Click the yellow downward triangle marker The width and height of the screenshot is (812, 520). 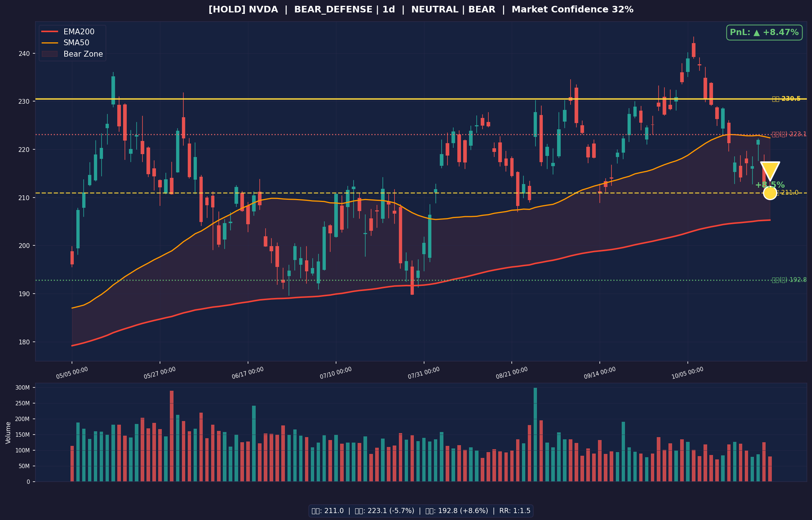point(770,171)
